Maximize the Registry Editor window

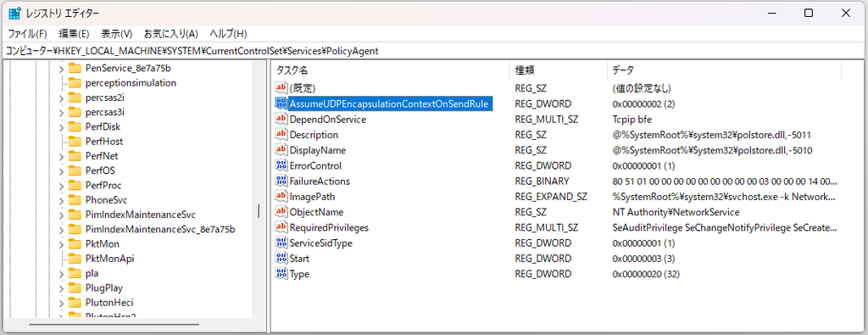(809, 13)
